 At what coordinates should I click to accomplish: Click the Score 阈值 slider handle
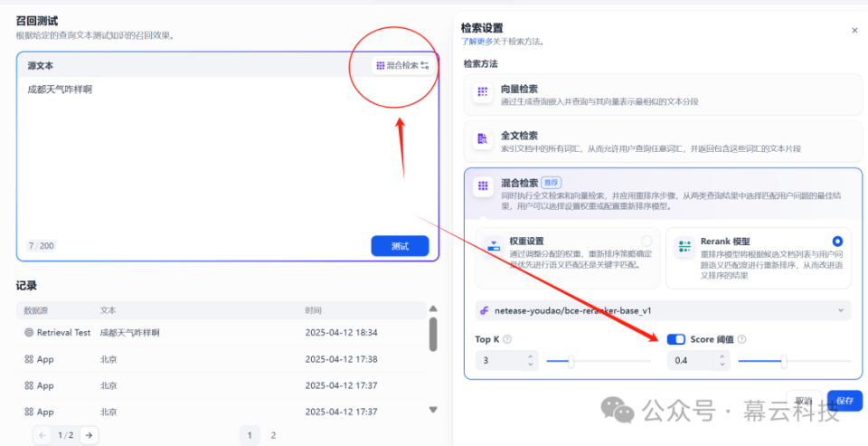(x=784, y=361)
